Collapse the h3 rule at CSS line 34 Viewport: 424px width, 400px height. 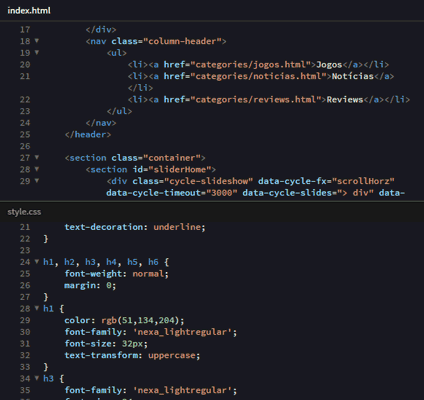[37, 378]
